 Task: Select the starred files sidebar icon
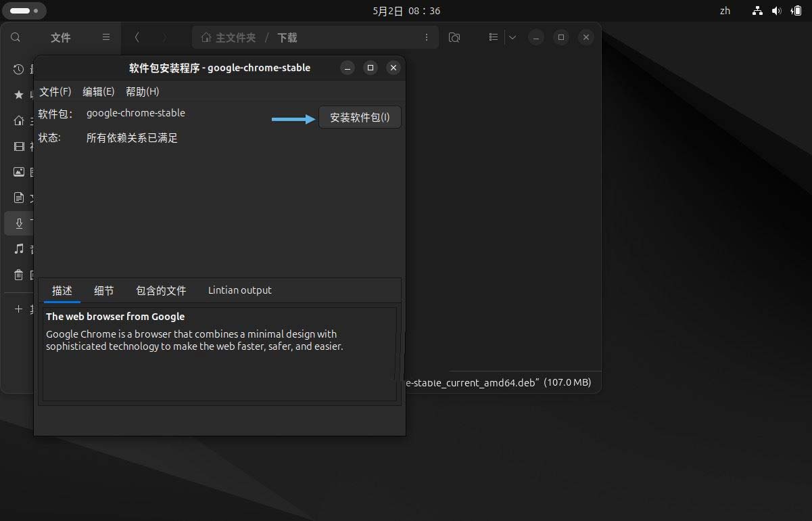18,95
